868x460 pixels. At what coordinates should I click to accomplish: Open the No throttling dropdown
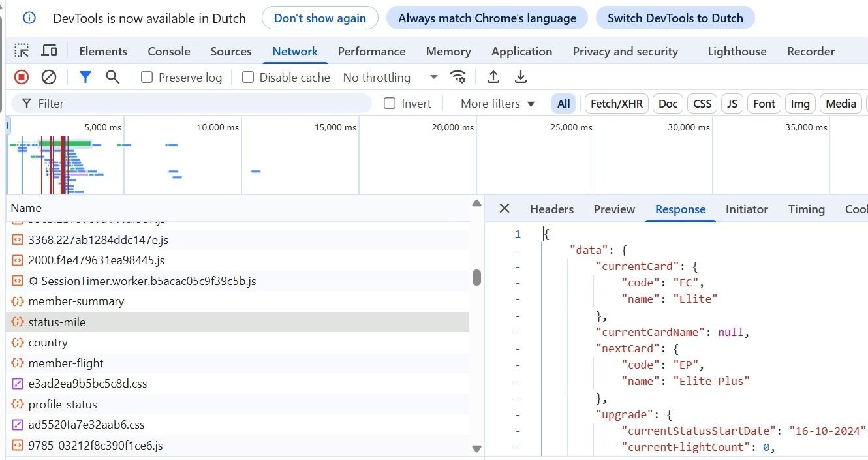(x=390, y=78)
